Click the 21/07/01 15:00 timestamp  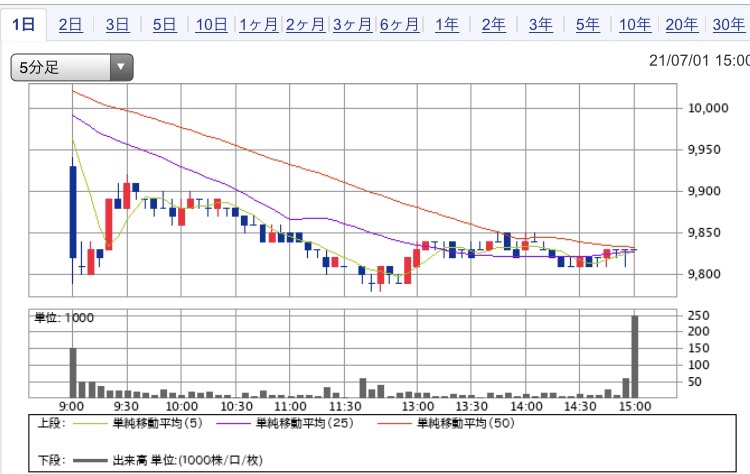699,61
